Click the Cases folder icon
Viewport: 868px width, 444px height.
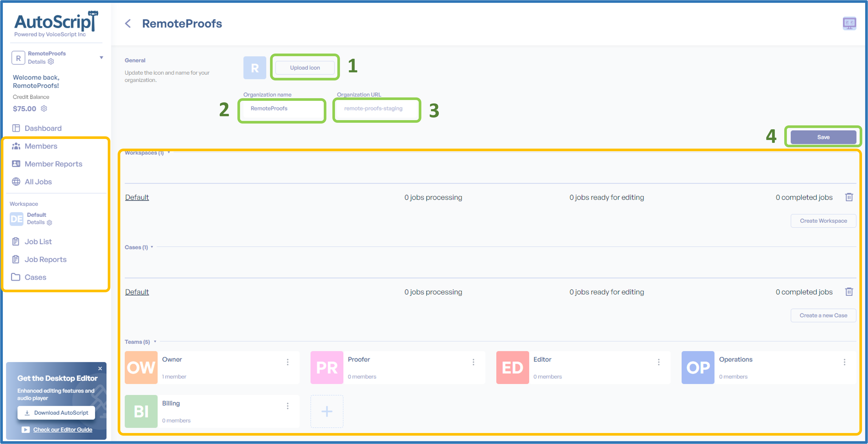16,277
